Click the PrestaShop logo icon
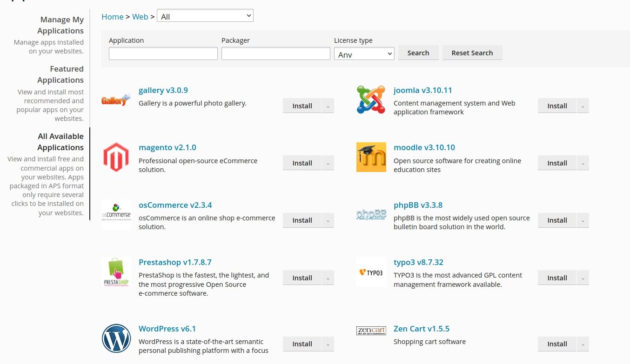This screenshot has width=630, height=364. click(116, 272)
